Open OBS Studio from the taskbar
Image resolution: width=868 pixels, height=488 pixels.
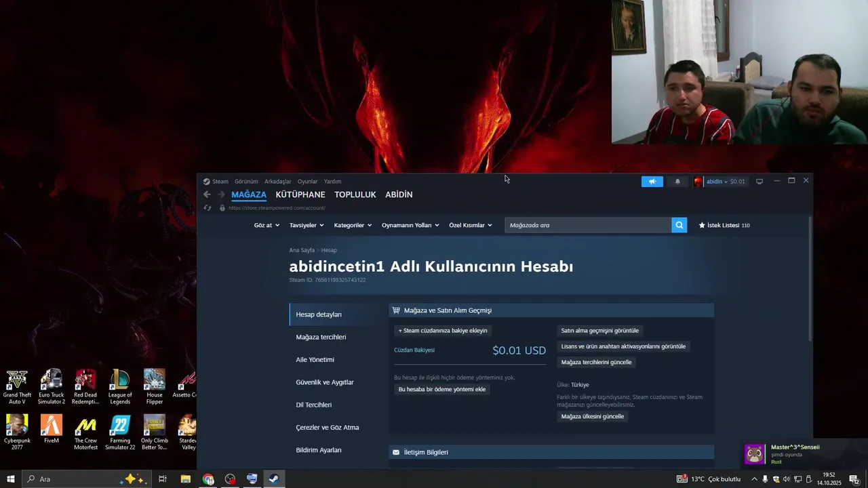[230, 479]
